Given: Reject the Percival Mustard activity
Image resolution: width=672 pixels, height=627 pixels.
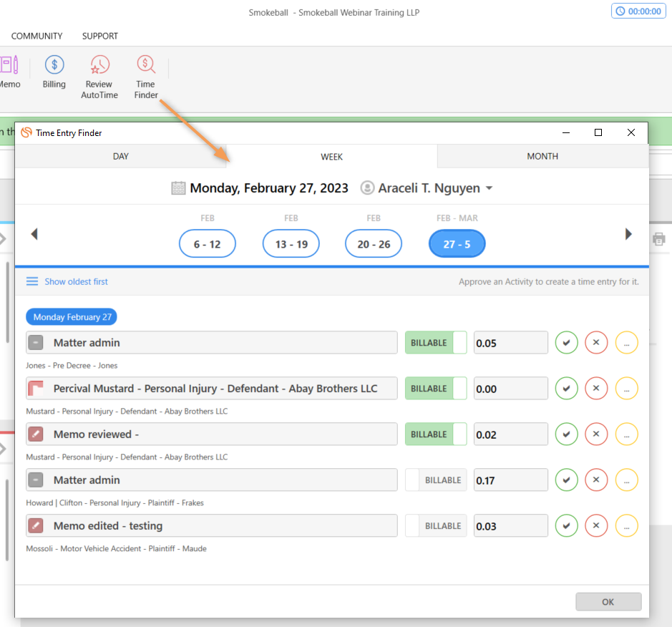Looking at the screenshot, I should click(596, 389).
